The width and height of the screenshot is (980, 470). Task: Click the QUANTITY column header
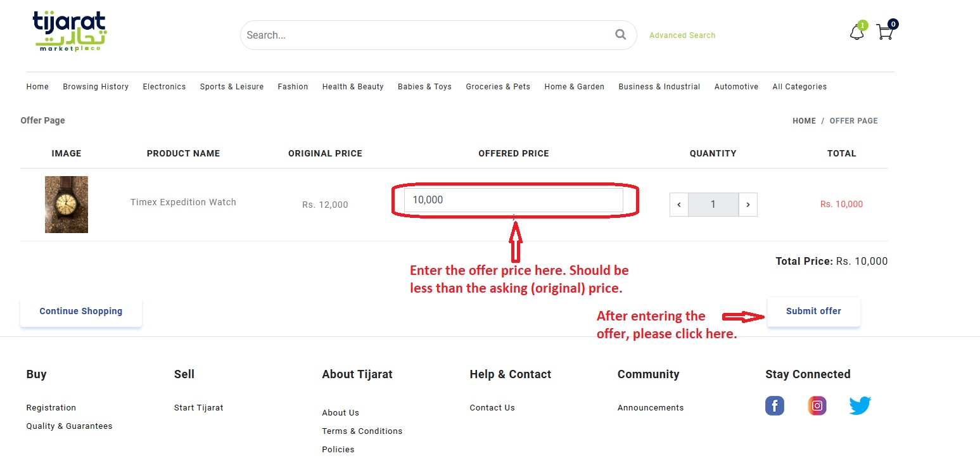(713, 153)
